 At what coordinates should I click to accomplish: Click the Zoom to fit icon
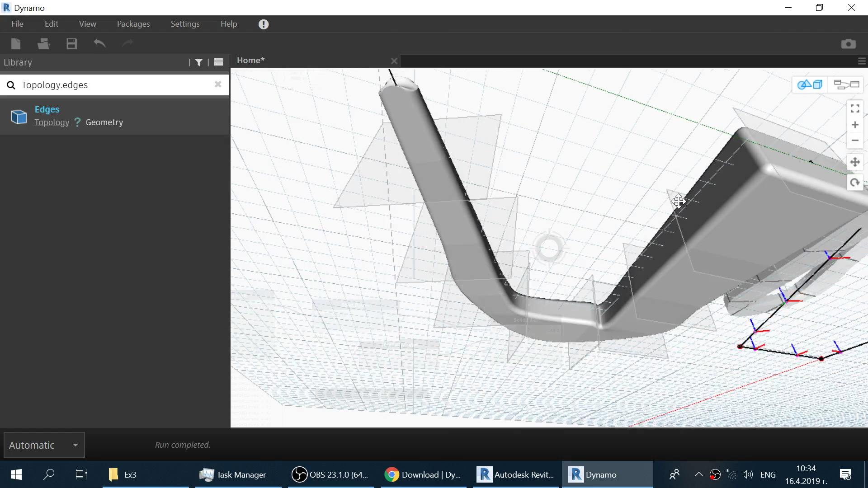coord(854,108)
